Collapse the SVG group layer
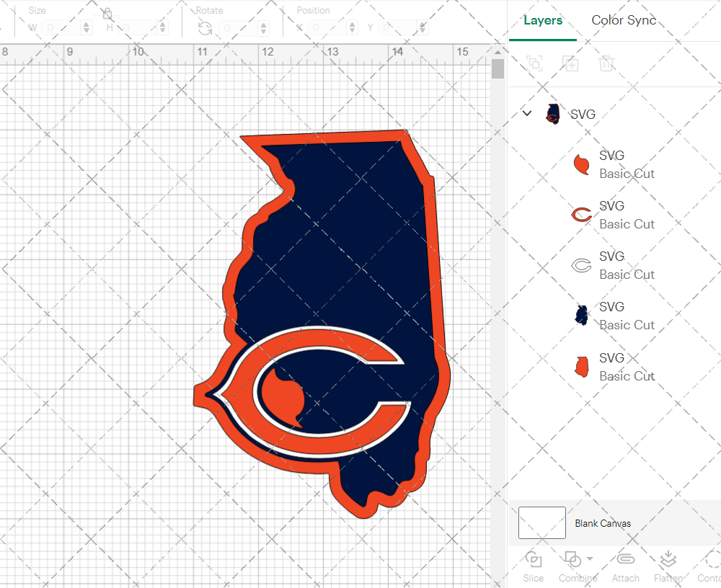The width and height of the screenshot is (721, 588). pyautogui.click(x=527, y=113)
